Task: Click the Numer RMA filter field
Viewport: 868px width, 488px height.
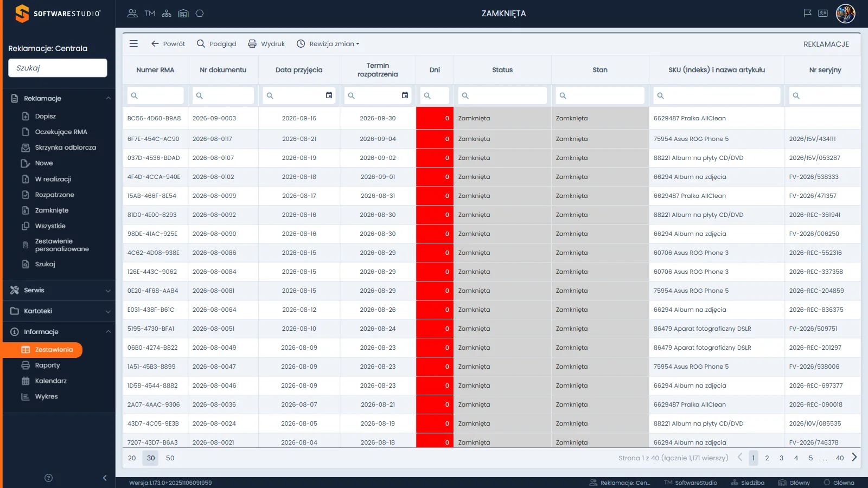Action: tap(156, 95)
